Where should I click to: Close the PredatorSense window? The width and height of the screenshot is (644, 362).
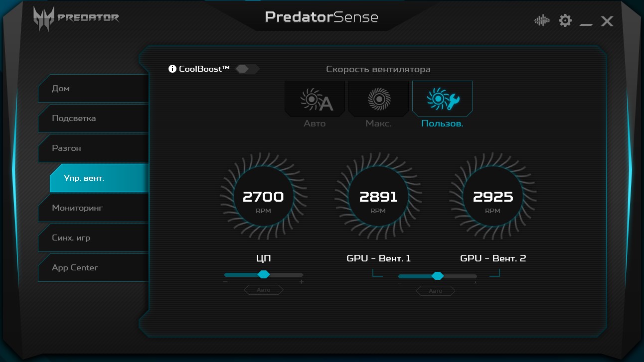tap(607, 21)
